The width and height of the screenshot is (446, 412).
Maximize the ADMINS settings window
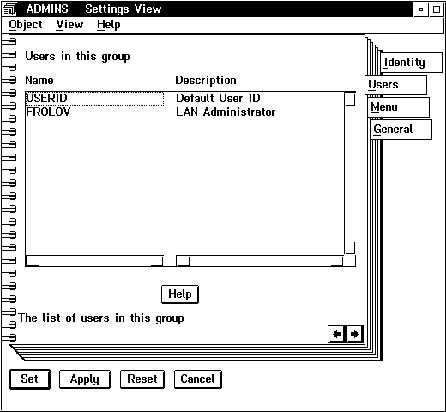pos(436,9)
